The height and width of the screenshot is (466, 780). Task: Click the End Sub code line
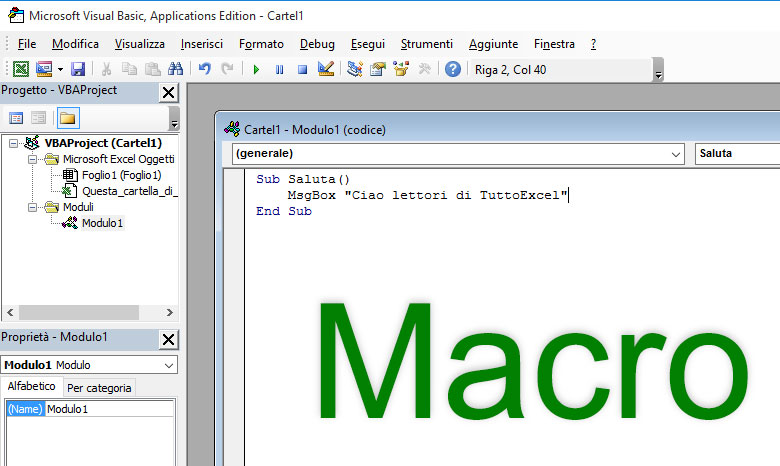click(284, 211)
